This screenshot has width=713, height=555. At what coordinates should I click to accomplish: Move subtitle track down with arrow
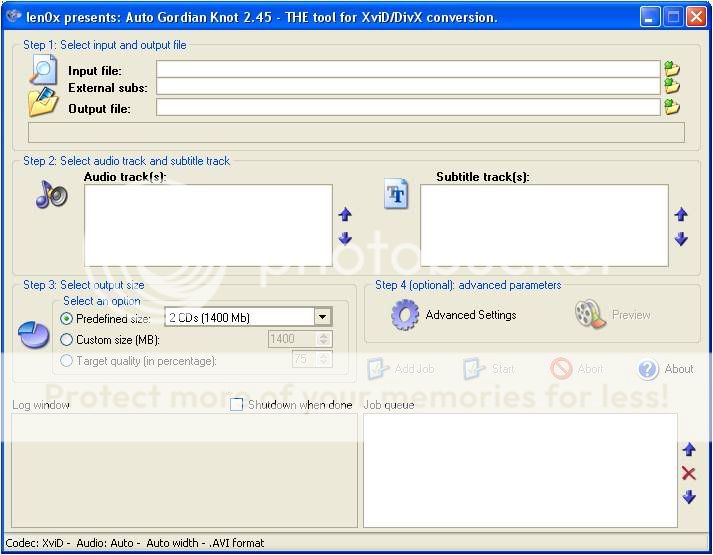tap(681, 239)
